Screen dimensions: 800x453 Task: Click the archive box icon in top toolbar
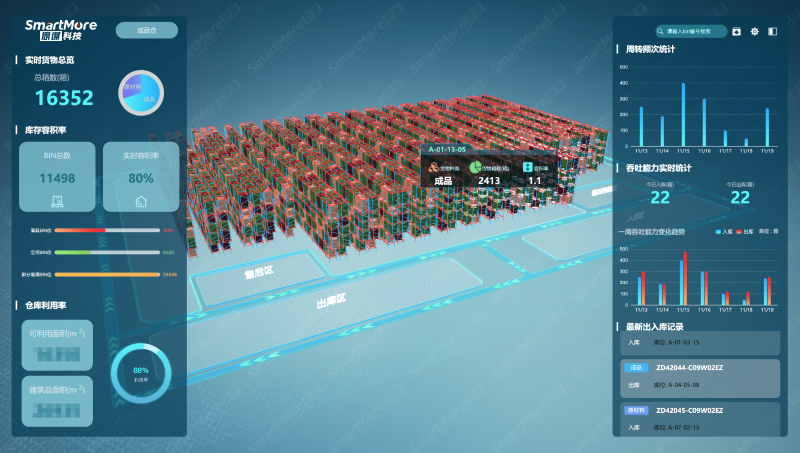pyautogui.click(x=737, y=32)
